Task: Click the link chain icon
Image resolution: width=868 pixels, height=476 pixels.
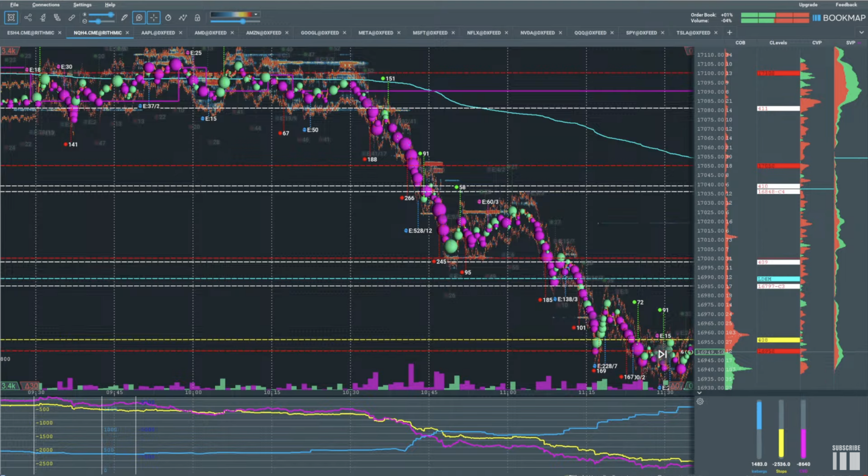Action: click(x=72, y=18)
